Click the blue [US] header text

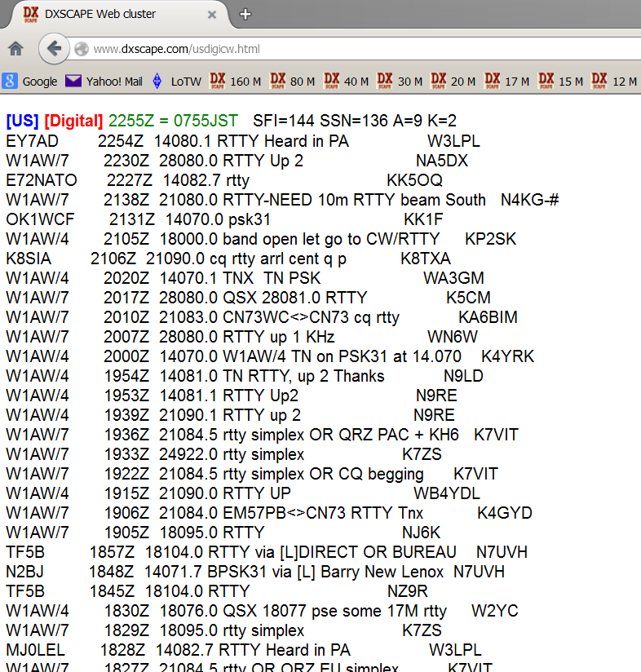pyautogui.click(x=22, y=121)
